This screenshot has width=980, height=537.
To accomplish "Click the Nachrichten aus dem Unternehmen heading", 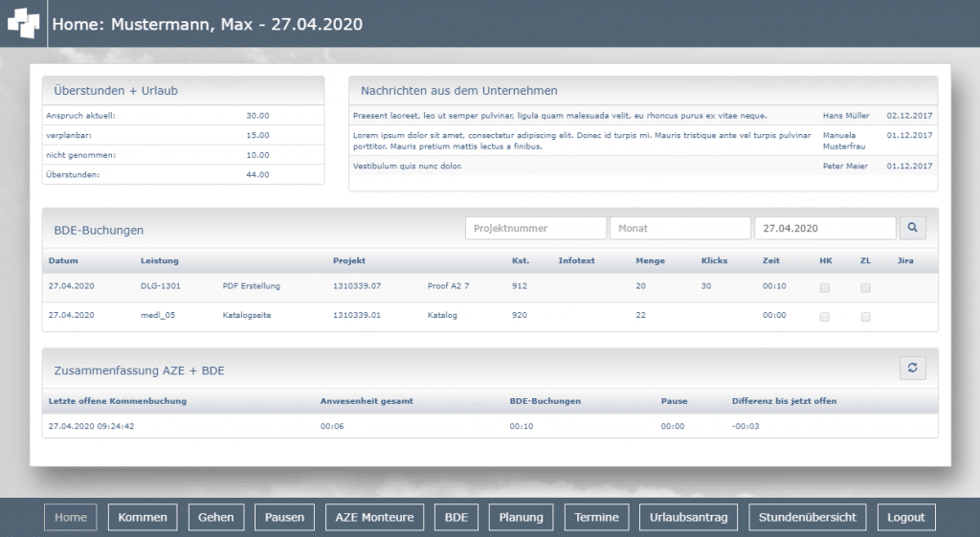I will point(458,91).
